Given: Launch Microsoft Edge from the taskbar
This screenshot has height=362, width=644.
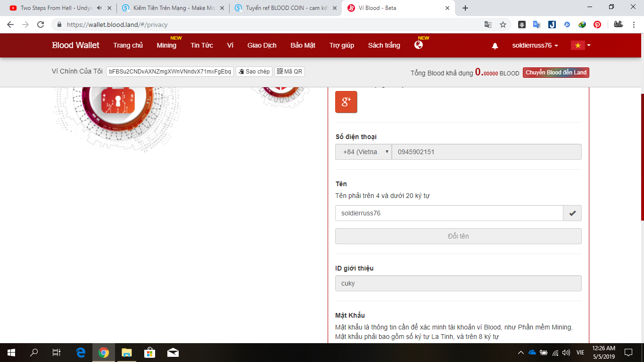Looking at the screenshot, I should point(81,353).
